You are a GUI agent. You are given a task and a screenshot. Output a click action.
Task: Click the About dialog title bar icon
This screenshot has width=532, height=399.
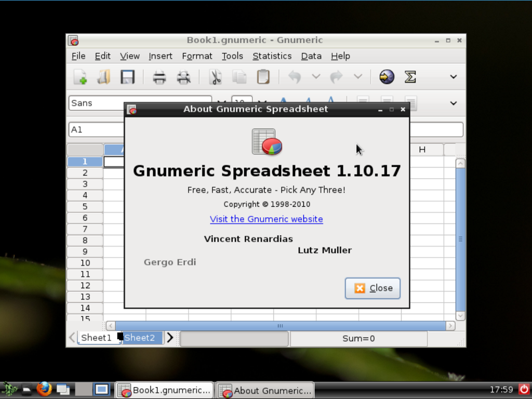pyautogui.click(x=131, y=109)
